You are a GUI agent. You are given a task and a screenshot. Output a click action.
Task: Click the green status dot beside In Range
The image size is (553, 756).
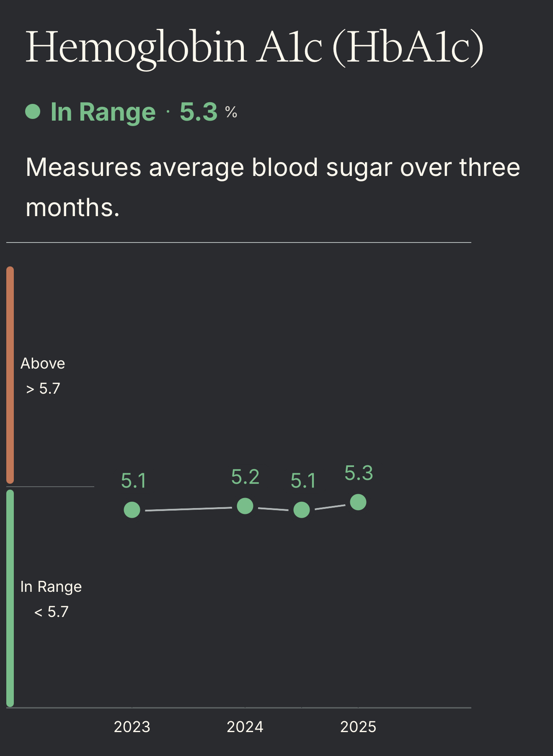(x=33, y=112)
